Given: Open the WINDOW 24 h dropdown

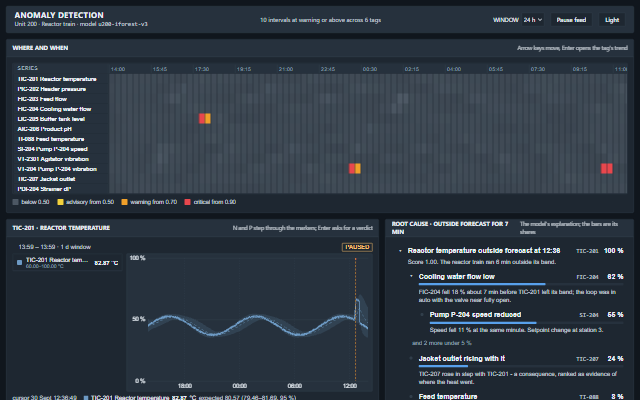Looking at the screenshot, I should 533,20.
